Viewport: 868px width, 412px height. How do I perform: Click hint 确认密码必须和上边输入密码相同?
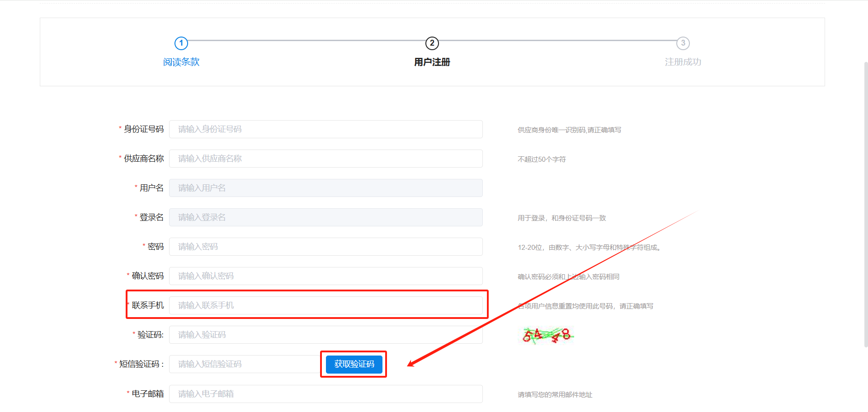click(x=568, y=277)
